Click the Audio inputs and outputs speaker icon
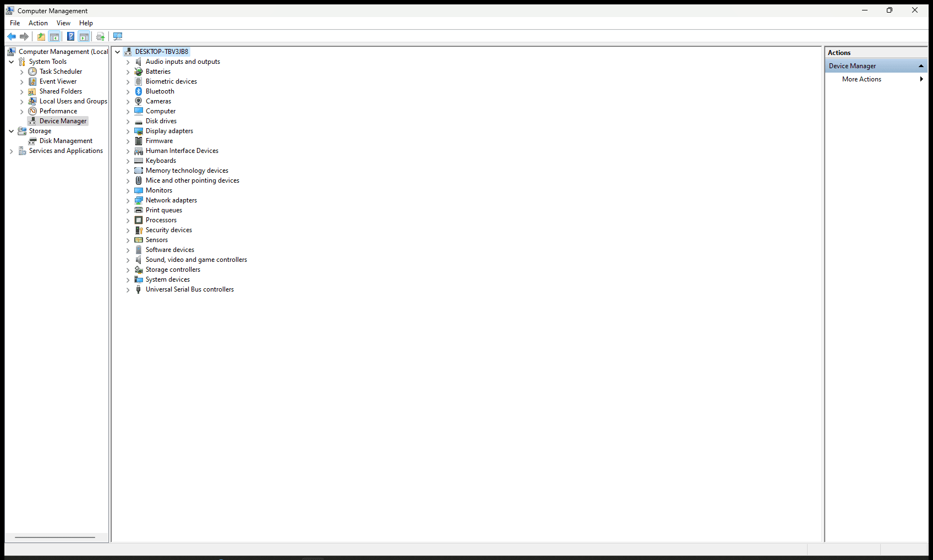Viewport: 933px width, 560px height. pos(139,62)
